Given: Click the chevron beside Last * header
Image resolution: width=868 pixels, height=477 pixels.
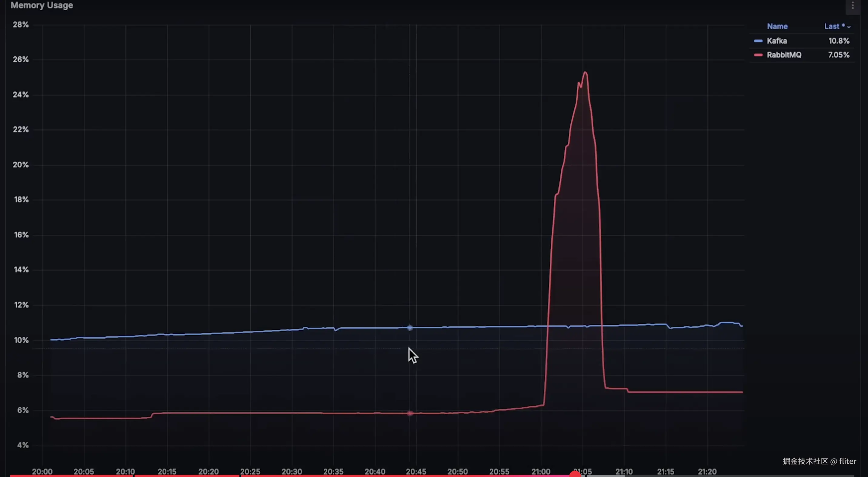Looking at the screenshot, I should (849, 27).
